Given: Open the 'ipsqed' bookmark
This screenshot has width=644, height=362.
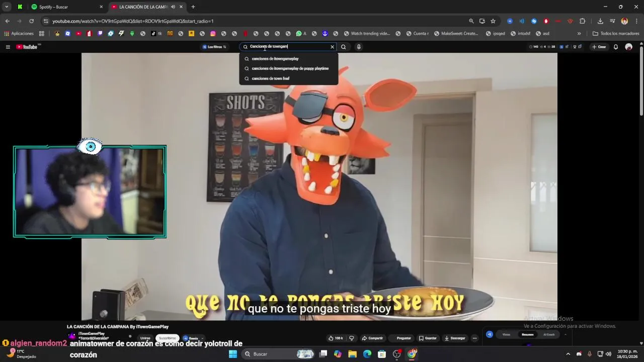Looking at the screenshot, I should [x=496, y=34].
